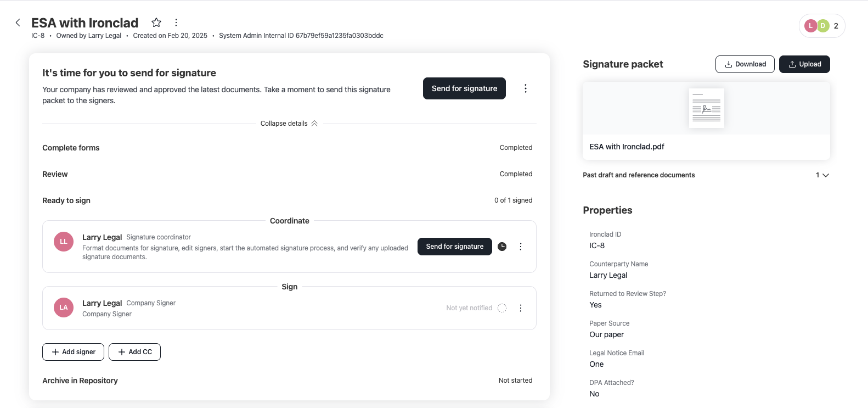This screenshot has height=408, width=868.
Task: Click the participant avatars showing 2 users
Action: click(821, 25)
